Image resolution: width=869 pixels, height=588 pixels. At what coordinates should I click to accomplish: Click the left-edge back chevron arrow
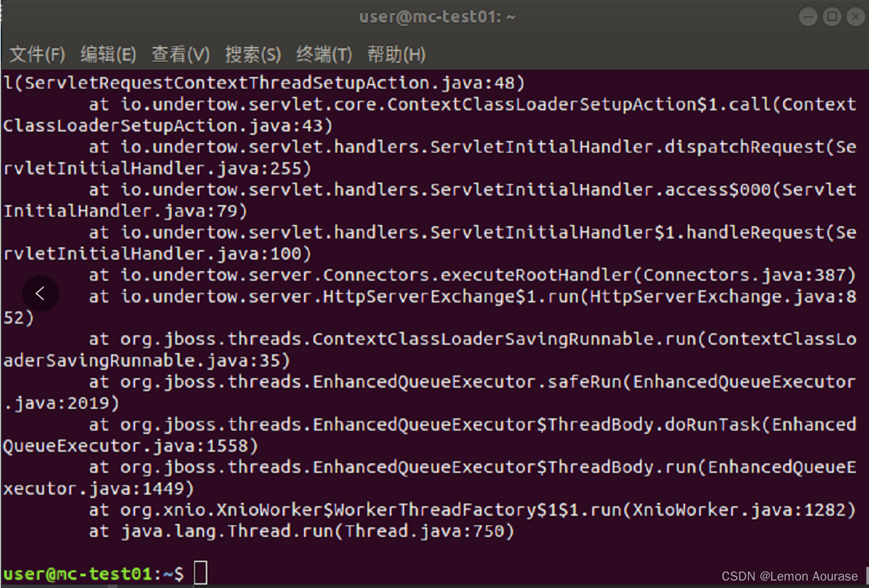40,293
